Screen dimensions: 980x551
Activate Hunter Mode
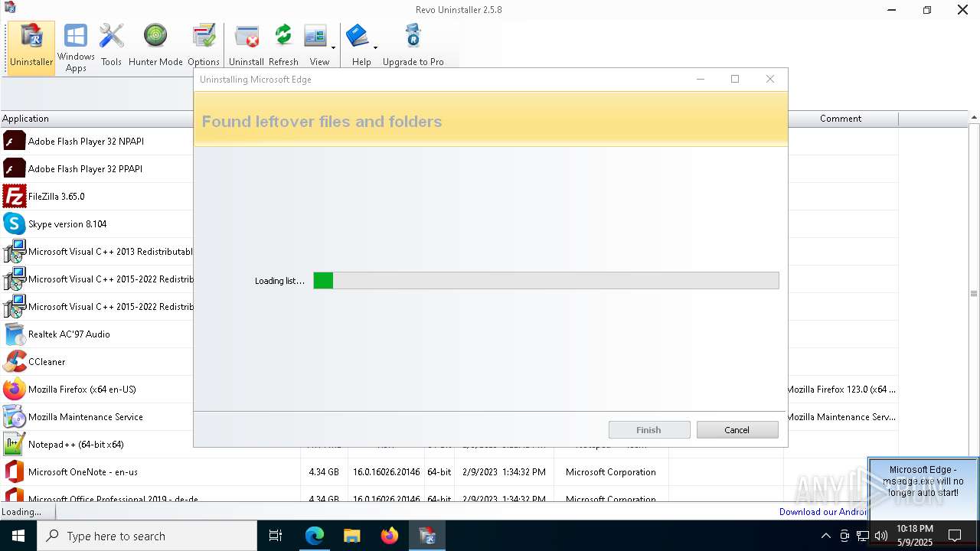coord(155,46)
